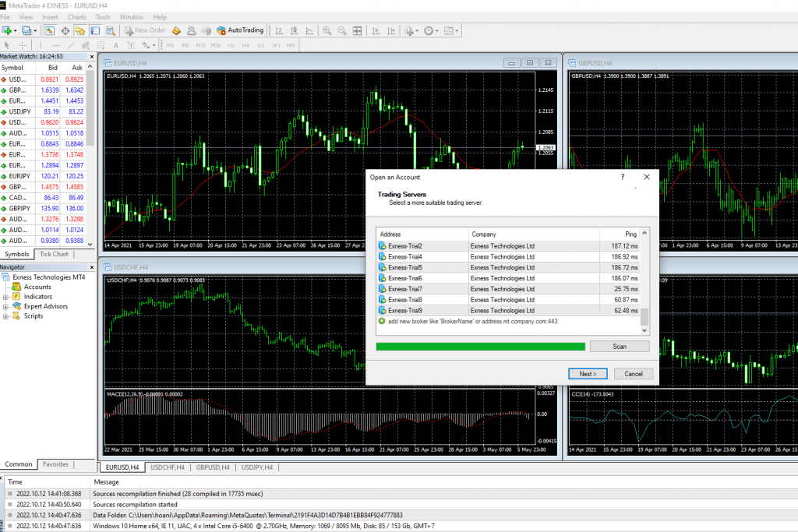Viewport: 798px width, 532px height.
Task: Open the File menu
Action: [x=5, y=17]
